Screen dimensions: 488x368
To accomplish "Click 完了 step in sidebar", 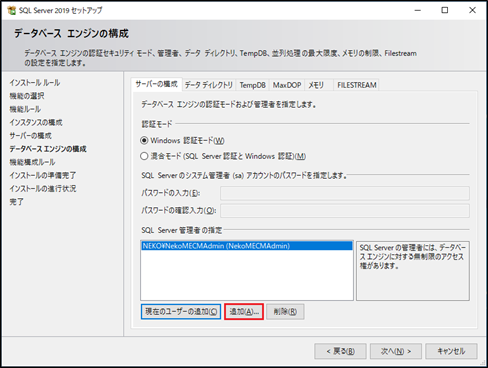I will [x=16, y=202].
